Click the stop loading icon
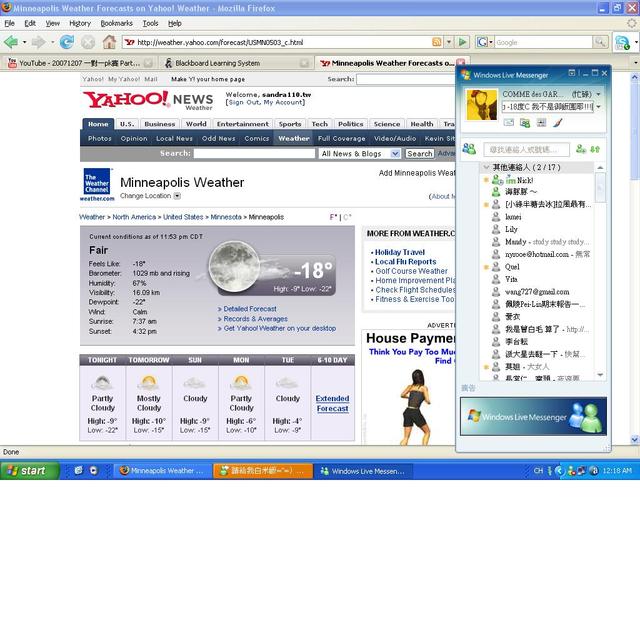This screenshot has width=640, height=640. tap(88, 42)
